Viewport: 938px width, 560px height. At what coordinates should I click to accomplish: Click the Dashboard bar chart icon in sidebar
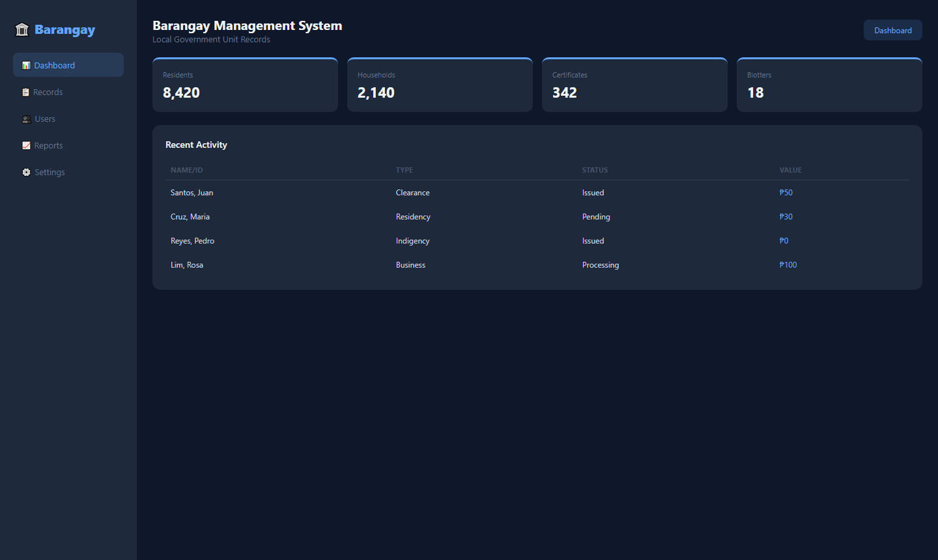(26, 66)
